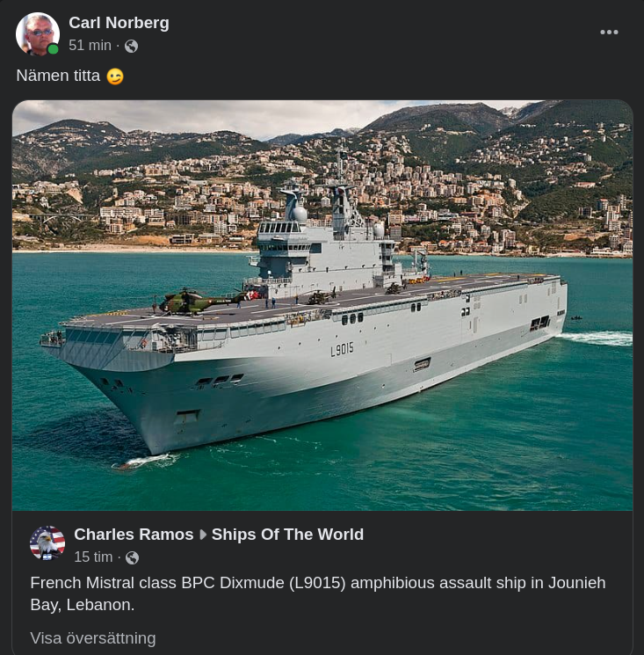Click the globe privacy icon beside "51 min"
Viewport: 644px width, 655px height.
[132, 46]
